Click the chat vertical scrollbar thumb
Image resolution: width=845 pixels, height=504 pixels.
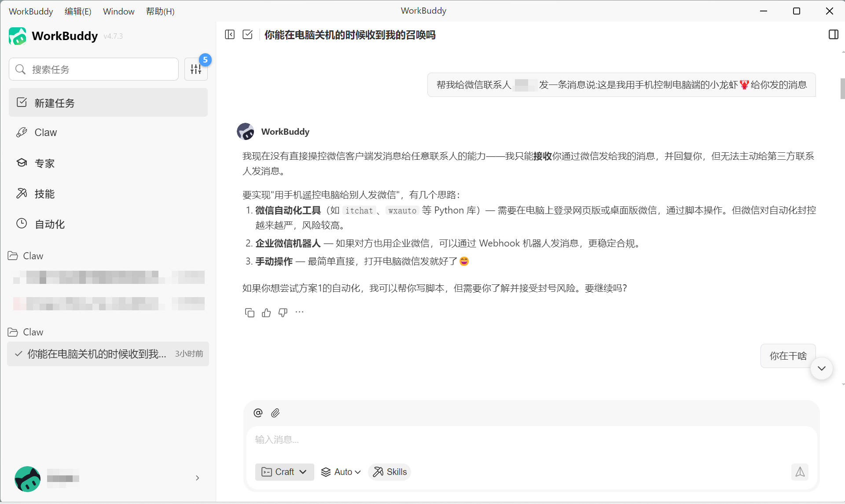tap(842, 88)
